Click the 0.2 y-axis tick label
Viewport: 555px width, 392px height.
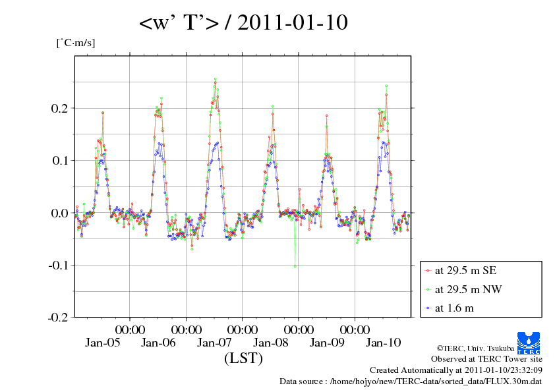pos(59,108)
